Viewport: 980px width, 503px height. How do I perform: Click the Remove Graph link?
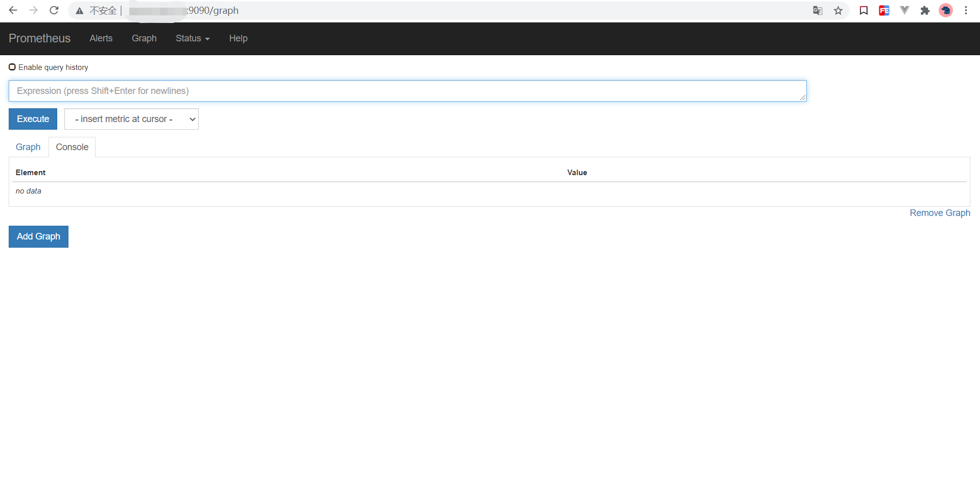click(940, 213)
